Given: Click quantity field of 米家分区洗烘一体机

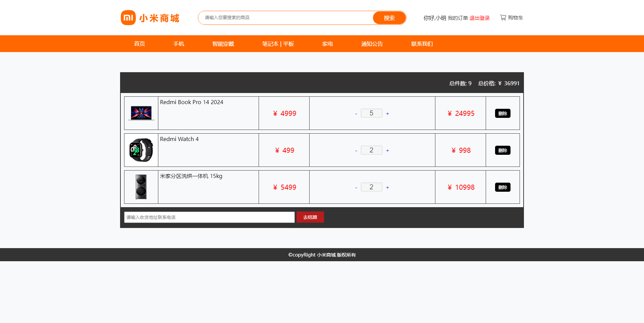Looking at the screenshot, I should [x=372, y=187].
